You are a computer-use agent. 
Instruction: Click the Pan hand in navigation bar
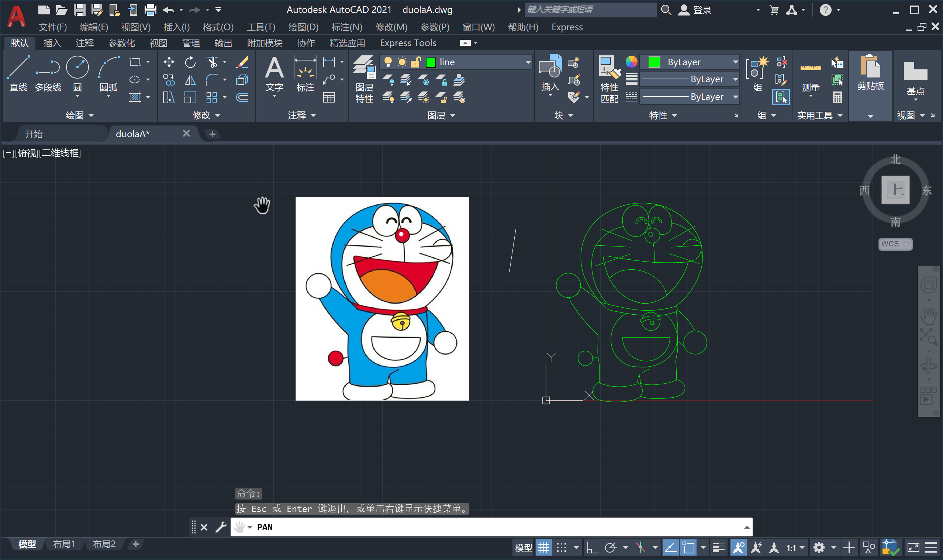coord(928,317)
